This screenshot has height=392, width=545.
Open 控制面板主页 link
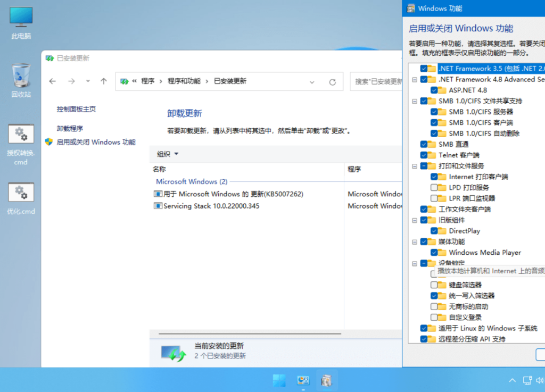tap(76, 109)
